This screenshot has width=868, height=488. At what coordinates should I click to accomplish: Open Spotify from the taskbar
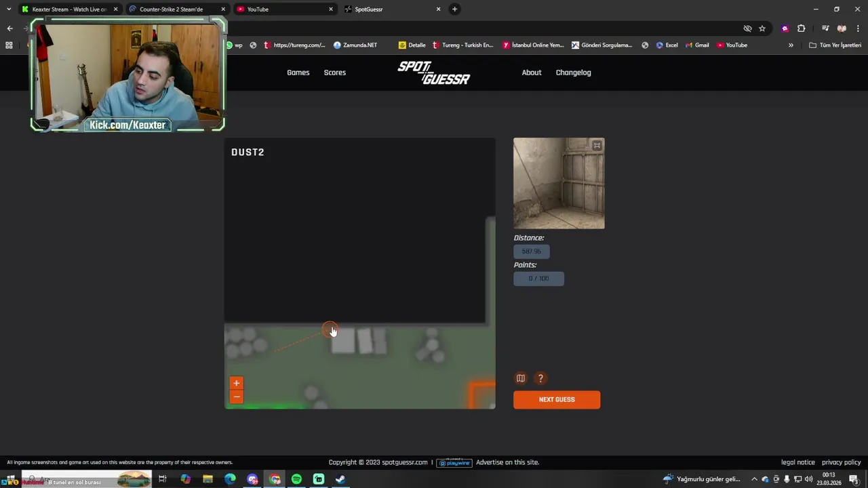click(296, 479)
